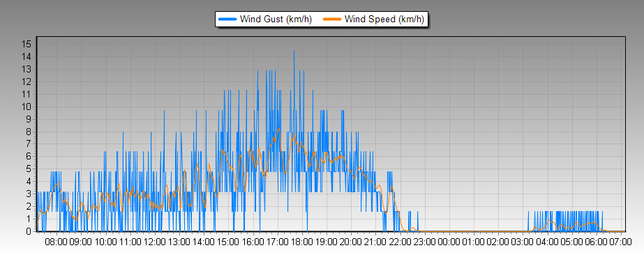The height and width of the screenshot is (257, 644).
Task: Click the 17:00 time axis label
Action: tap(277, 242)
